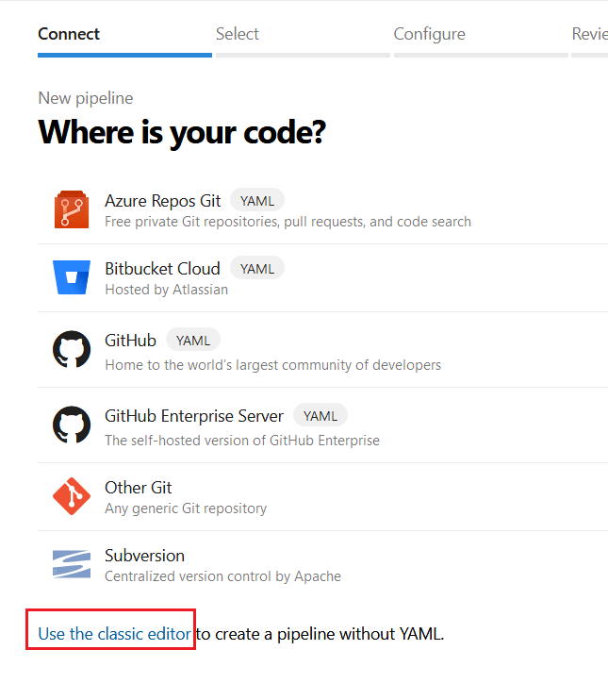Click 'Centralized version control by Apache' text

point(223,576)
